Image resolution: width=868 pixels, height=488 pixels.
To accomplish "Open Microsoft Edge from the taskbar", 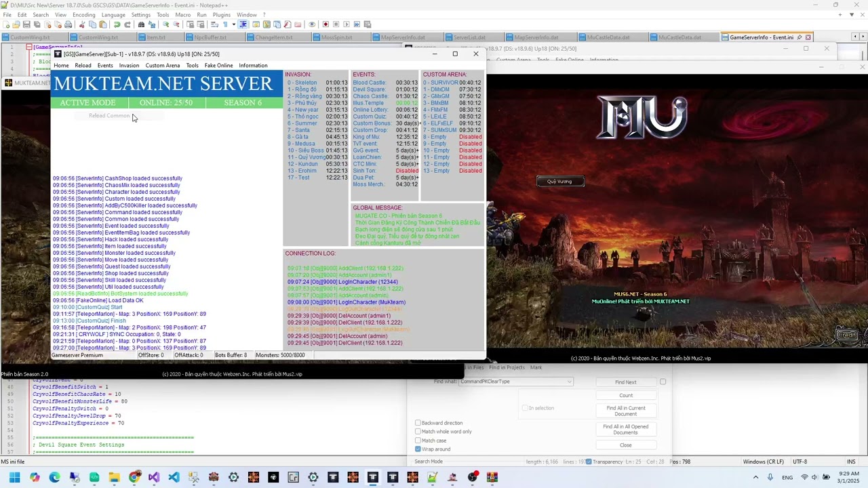I will 54,477.
